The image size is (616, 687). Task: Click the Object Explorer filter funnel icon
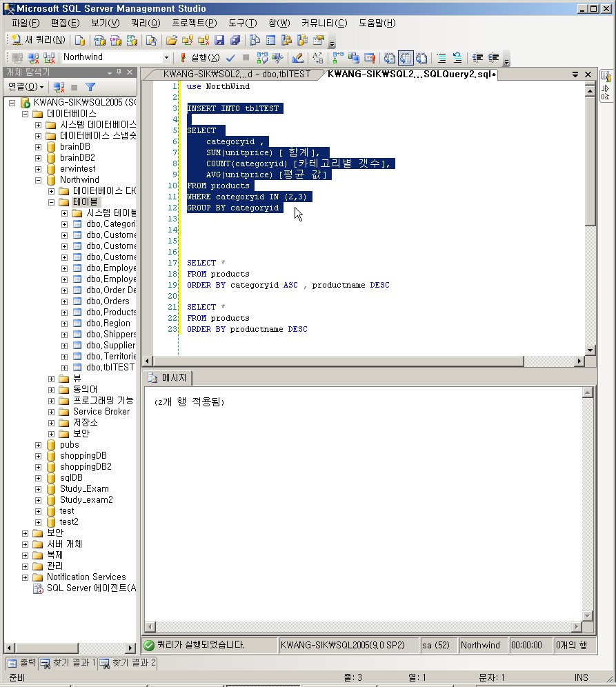pos(90,87)
